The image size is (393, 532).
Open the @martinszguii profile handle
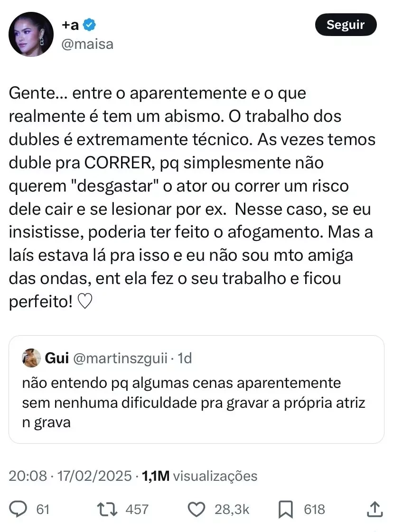(x=121, y=358)
